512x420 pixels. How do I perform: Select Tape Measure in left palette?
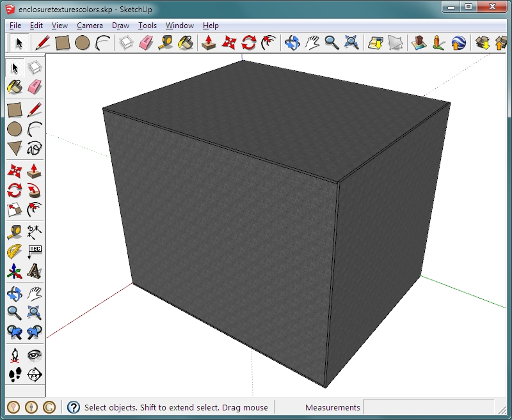(15, 233)
